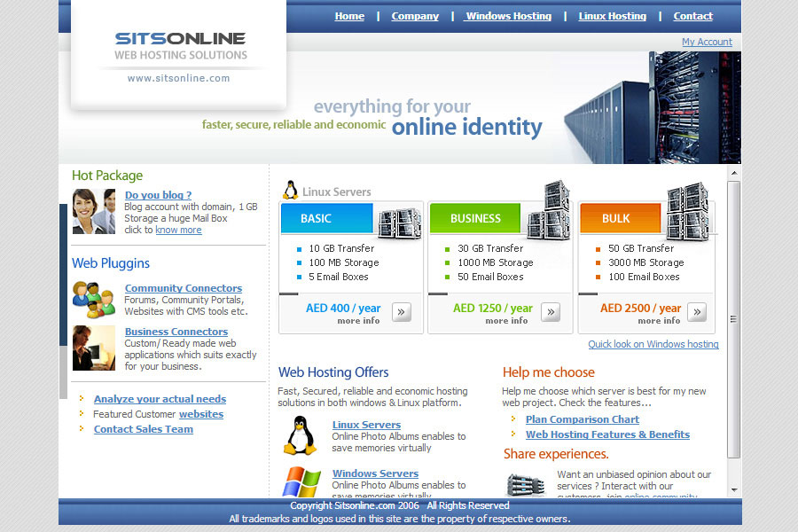Click the arrow button for AED 400 plan
This screenshot has height=532, width=798.
point(401,312)
